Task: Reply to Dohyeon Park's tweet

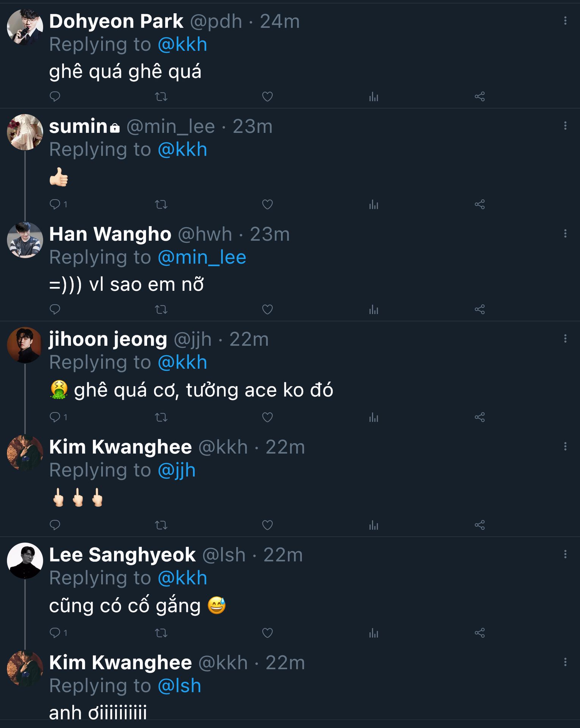Action: 55,96
